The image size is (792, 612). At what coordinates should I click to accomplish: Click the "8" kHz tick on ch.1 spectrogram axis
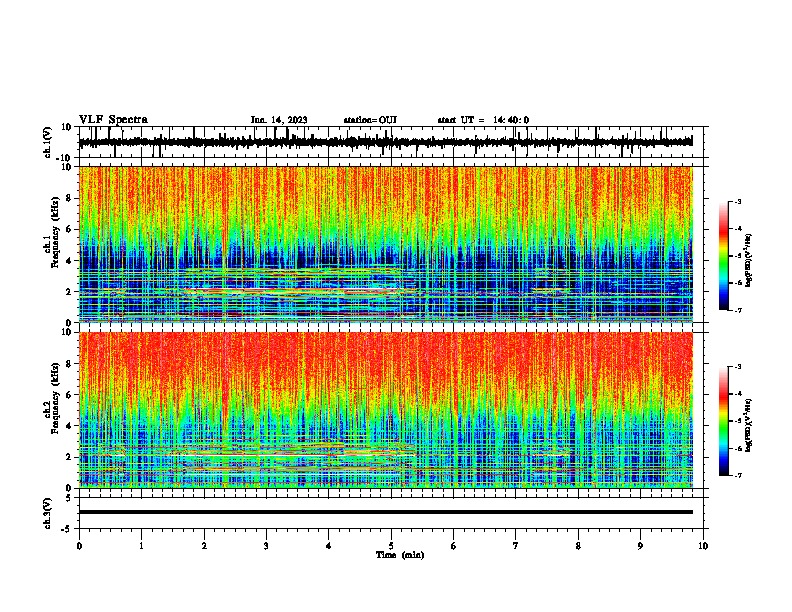pos(70,198)
